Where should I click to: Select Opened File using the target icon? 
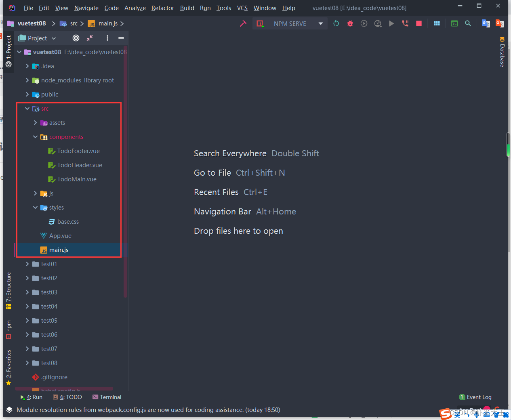[x=76, y=38]
